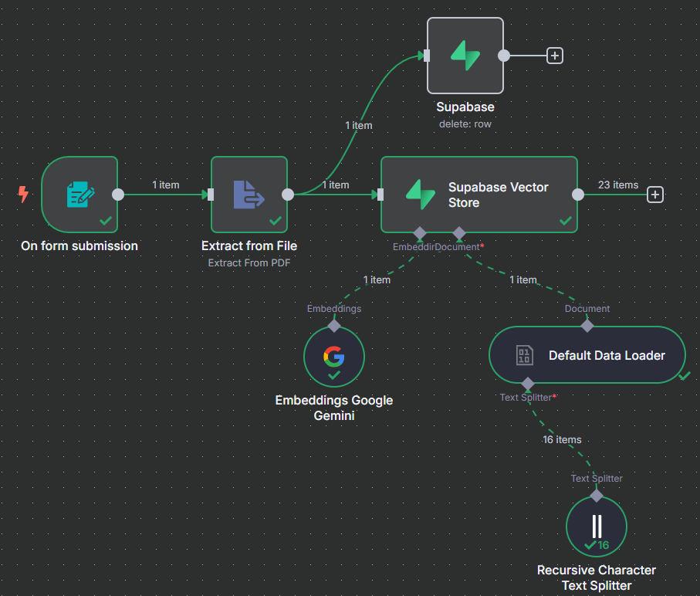Add a node after the Supabase output
This screenshot has height=596, width=700.
[554, 56]
